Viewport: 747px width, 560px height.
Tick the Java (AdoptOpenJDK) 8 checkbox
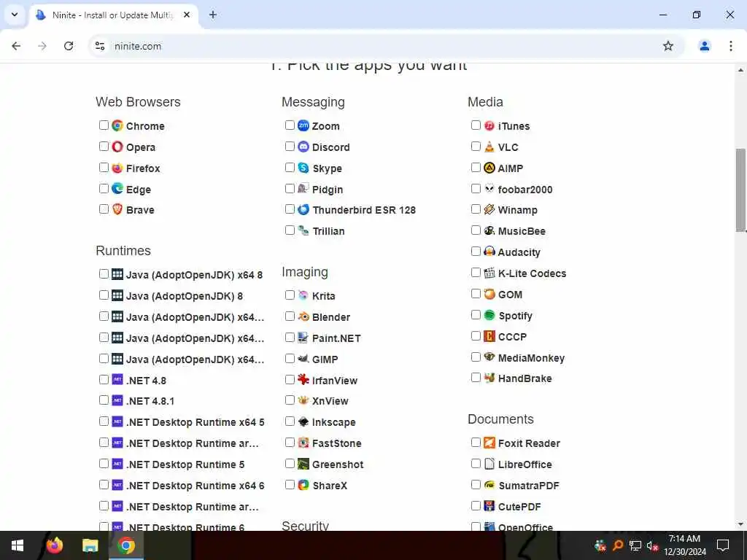tap(104, 295)
